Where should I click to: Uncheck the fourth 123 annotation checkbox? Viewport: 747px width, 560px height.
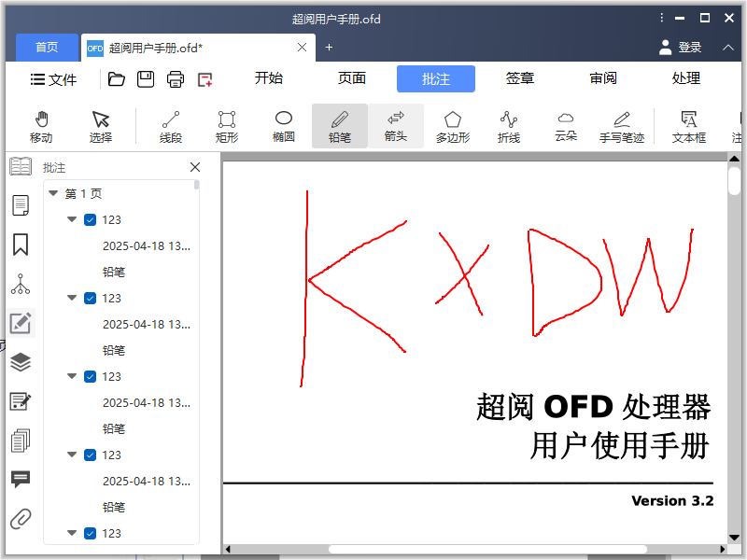tap(90, 455)
